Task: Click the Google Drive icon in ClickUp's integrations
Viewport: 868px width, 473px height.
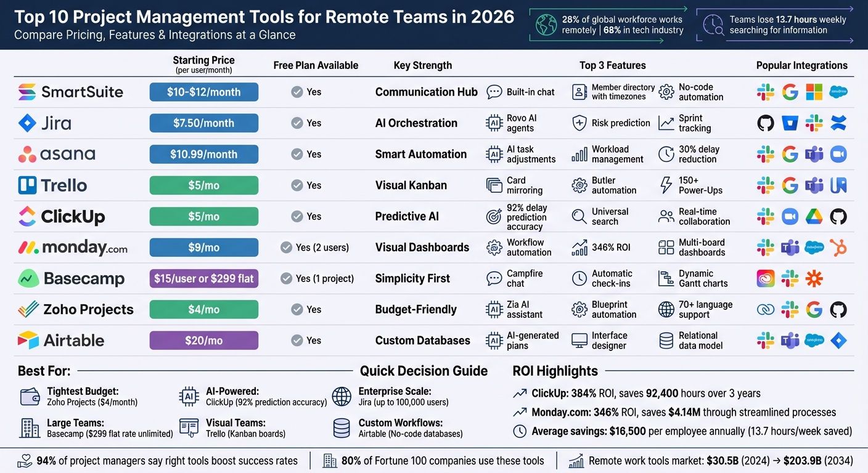Action: (814, 216)
